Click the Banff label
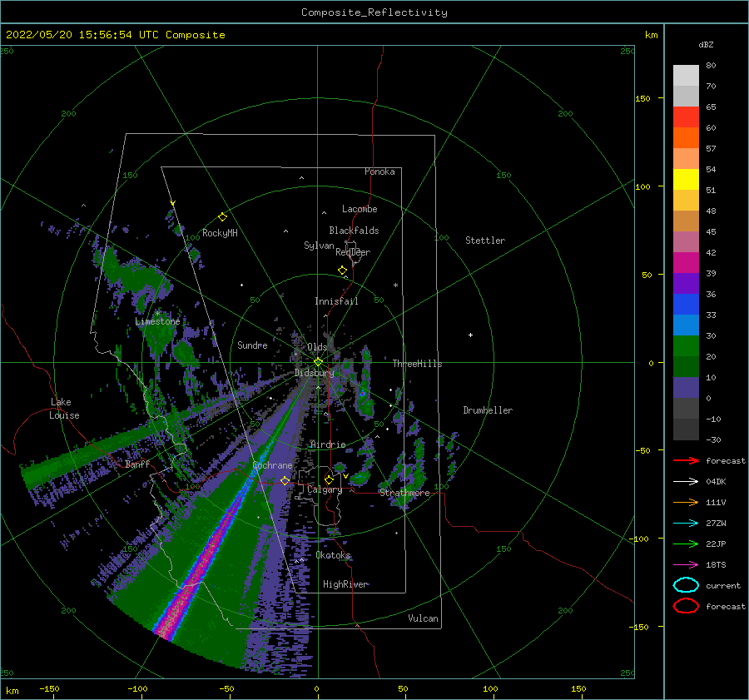Screen dimensions: 749x700 coord(137,464)
